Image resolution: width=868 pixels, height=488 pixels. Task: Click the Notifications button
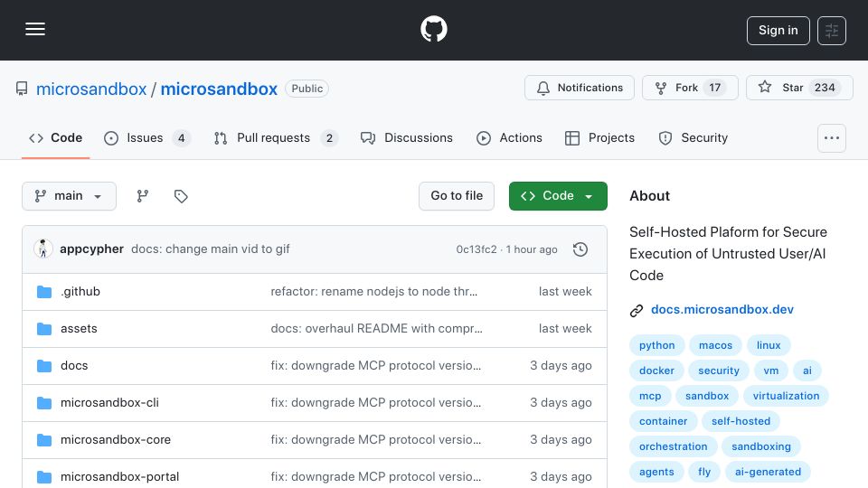point(579,88)
